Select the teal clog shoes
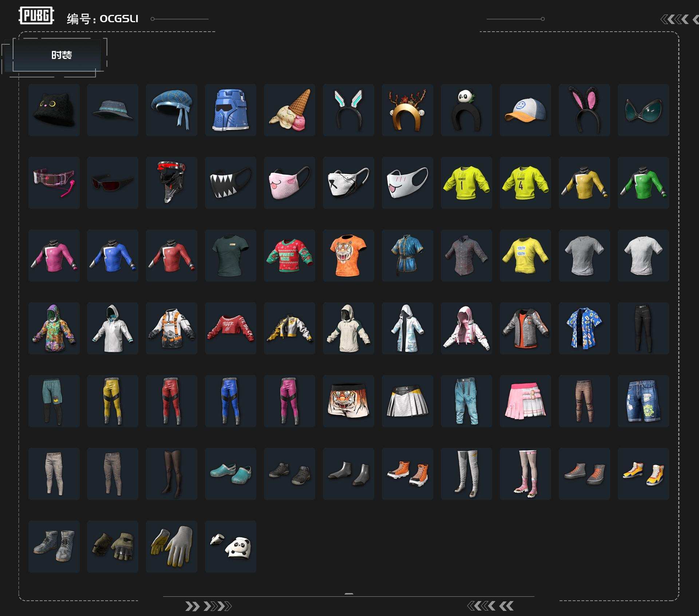This screenshot has height=616, width=699. [x=230, y=474]
